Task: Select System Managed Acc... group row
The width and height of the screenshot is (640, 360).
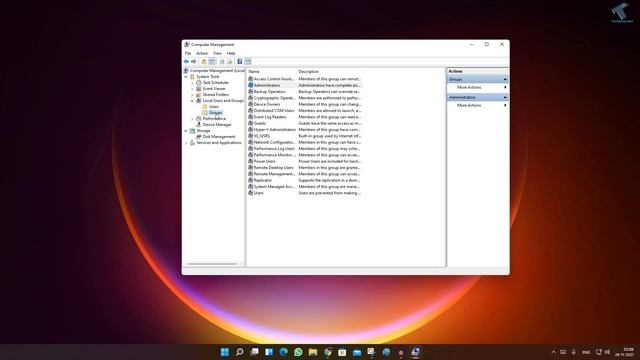Action: point(304,187)
